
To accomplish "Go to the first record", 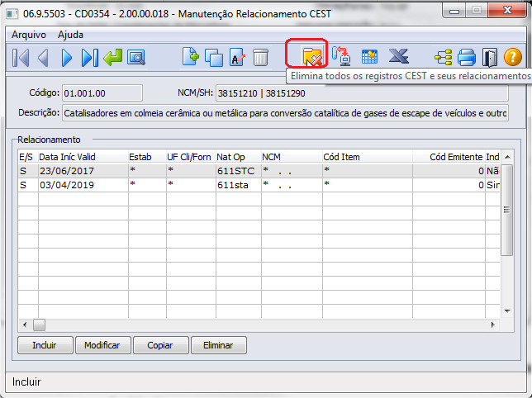I will point(21,57).
